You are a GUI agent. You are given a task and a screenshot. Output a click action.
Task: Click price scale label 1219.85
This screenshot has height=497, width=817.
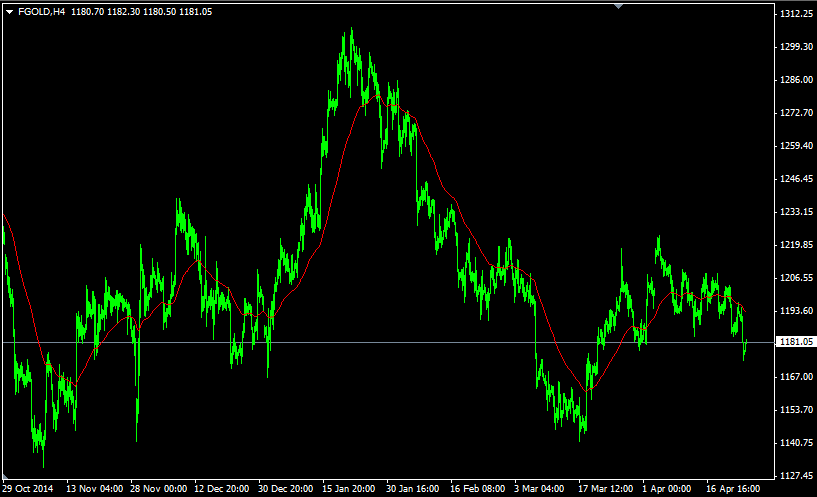pyautogui.click(x=796, y=244)
